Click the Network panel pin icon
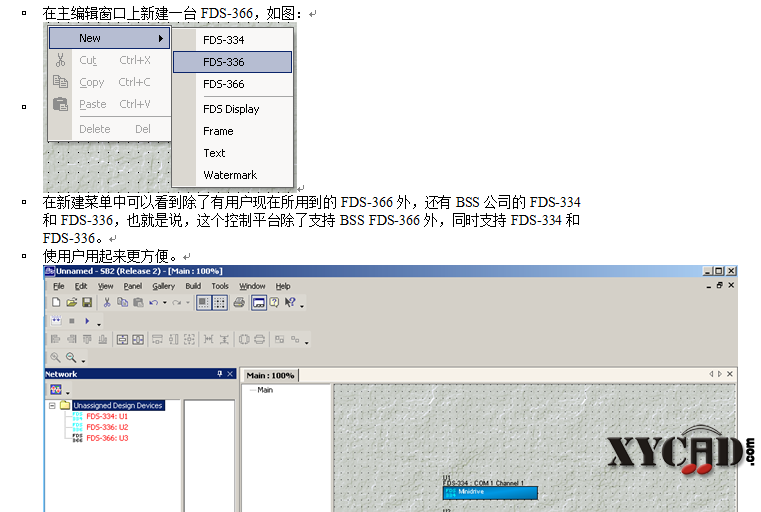761x512 pixels. 219,374
